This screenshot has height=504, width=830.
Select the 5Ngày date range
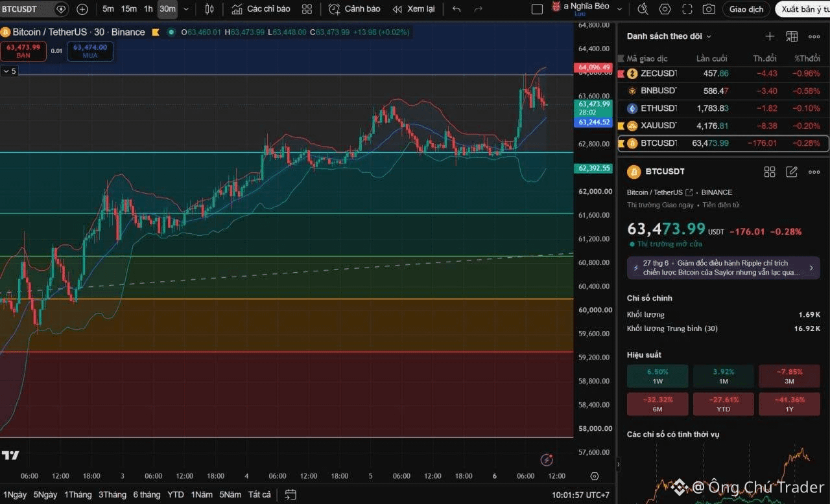[x=45, y=494]
